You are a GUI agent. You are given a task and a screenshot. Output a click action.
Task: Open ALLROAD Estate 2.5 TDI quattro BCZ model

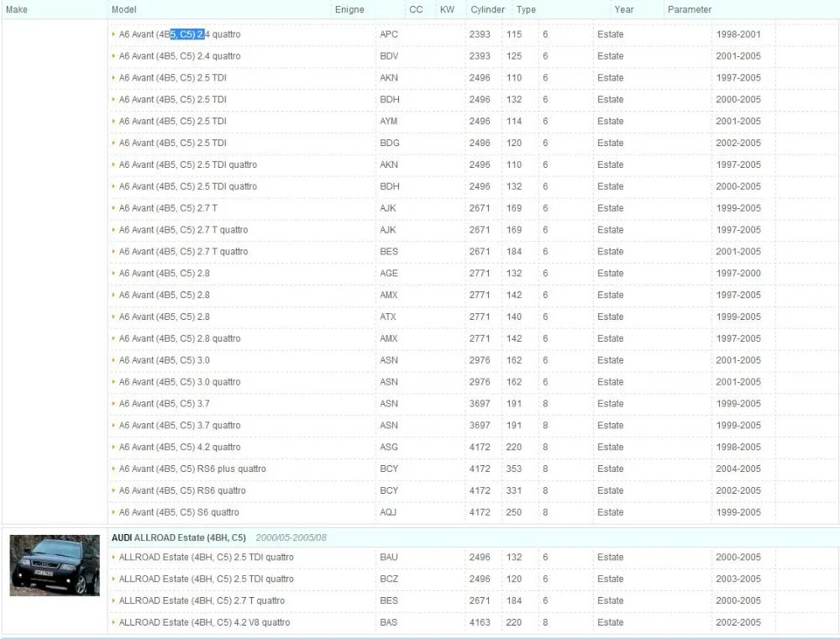click(207, 579)
